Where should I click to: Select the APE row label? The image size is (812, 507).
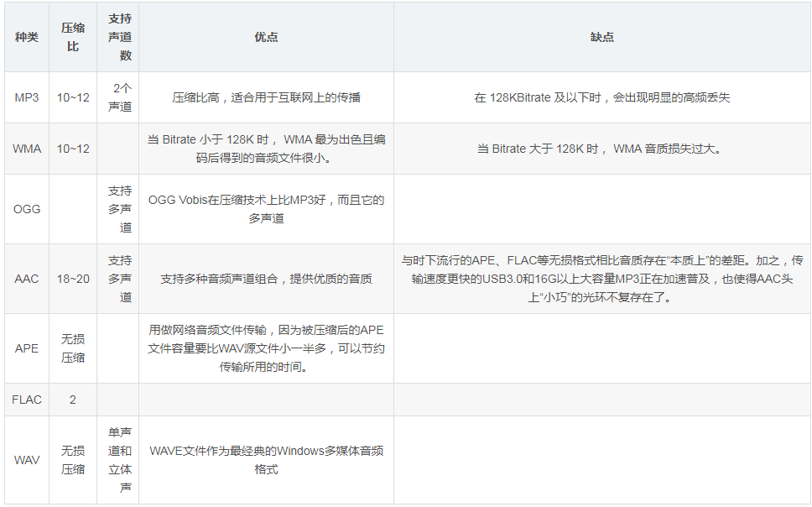point(26,348)
